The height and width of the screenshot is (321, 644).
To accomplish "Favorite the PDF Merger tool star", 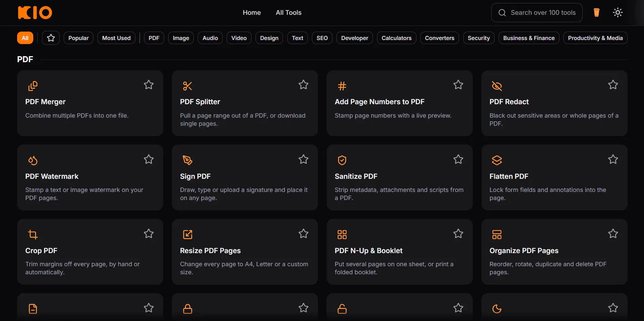I will click(x=149, y=85).
